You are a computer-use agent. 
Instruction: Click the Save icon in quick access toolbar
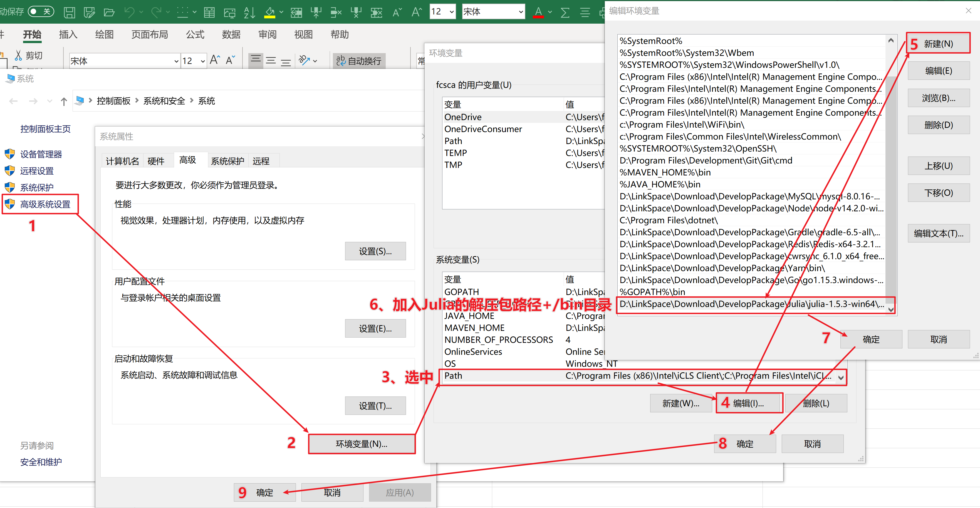tap(69, 13)
